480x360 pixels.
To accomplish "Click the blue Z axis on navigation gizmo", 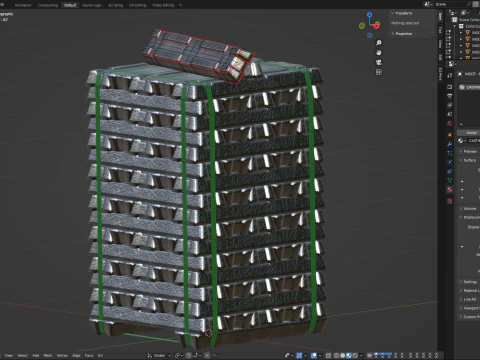I will click(x=369, y=15).
